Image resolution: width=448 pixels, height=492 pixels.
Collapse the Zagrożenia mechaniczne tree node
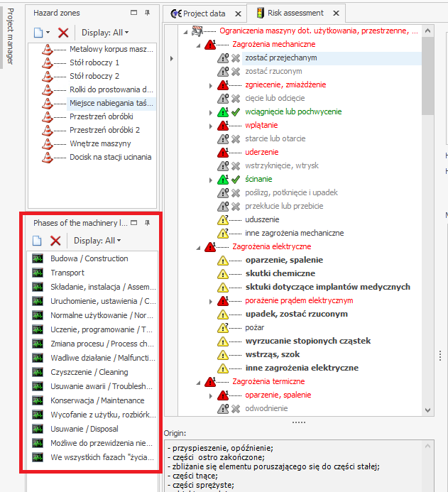pyautogui.click(x=197, y=44)
